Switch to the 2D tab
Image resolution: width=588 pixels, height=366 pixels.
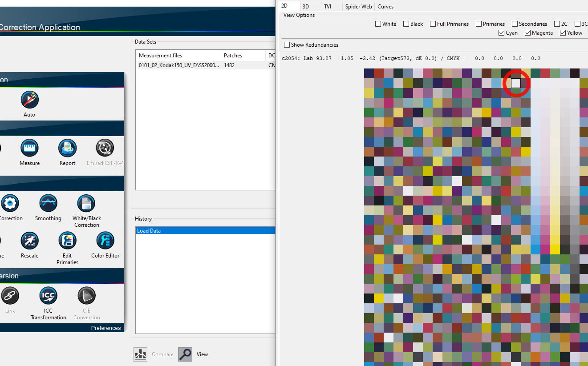click(288, 6)
